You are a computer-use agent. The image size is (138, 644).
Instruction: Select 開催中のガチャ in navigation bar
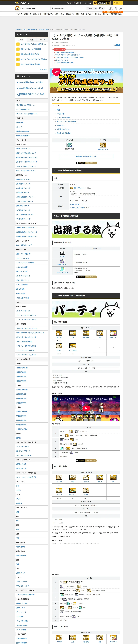point(48,14)
